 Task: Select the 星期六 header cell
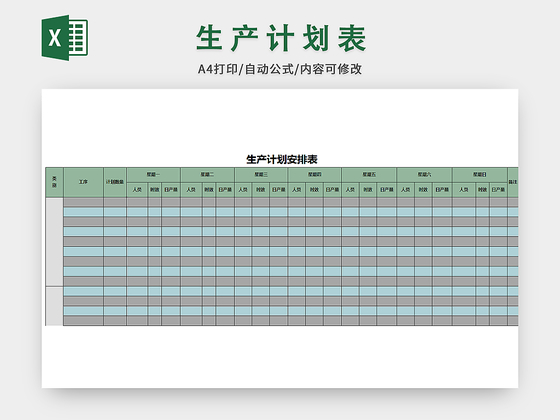[x=424, y=175]
